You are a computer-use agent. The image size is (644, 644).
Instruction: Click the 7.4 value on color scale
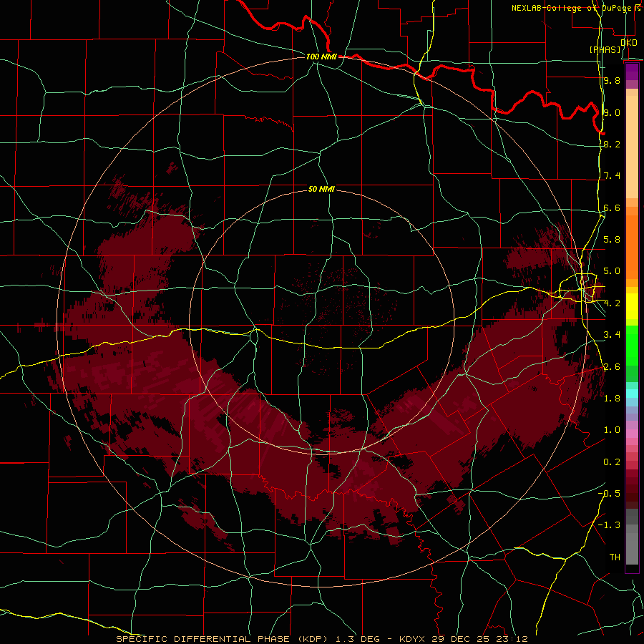click(x=612, y=176)
